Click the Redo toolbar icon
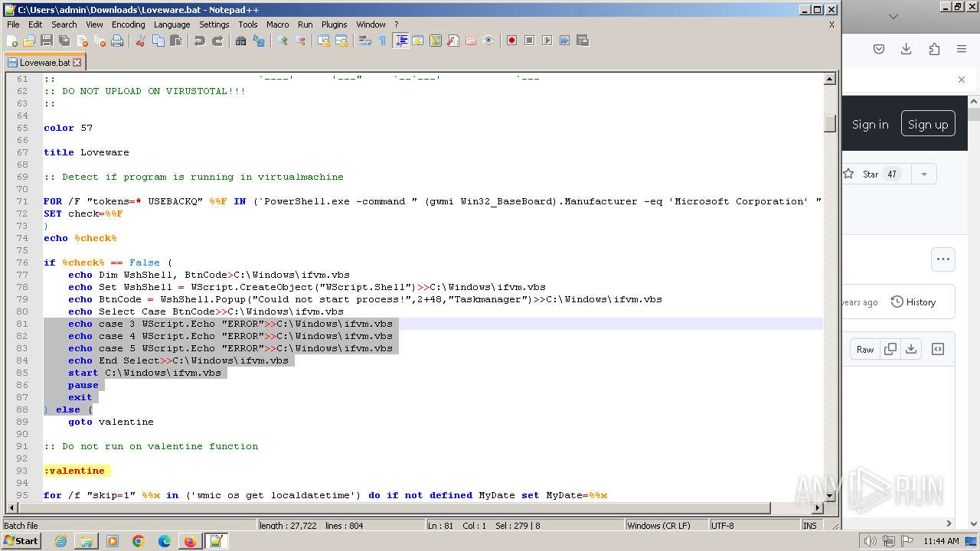 217,41
